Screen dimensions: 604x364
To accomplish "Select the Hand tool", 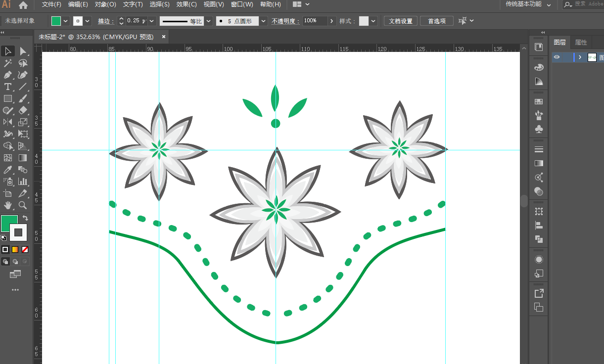I will tap(8, 205).
